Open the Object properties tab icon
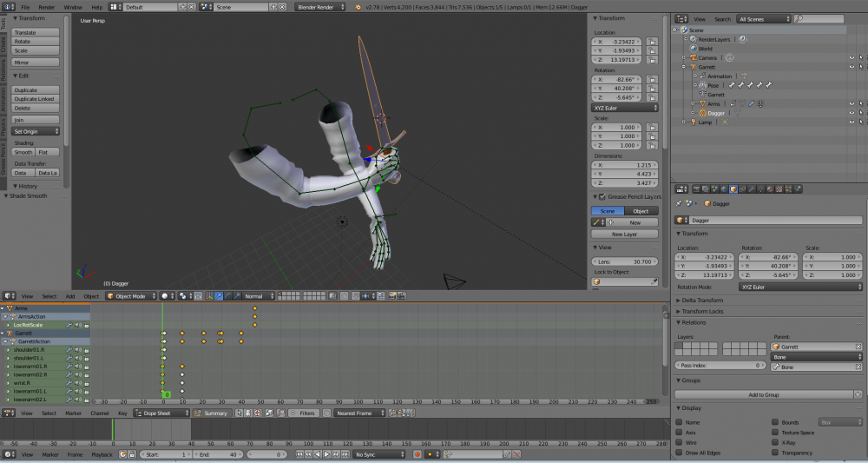 click(734, 189)
